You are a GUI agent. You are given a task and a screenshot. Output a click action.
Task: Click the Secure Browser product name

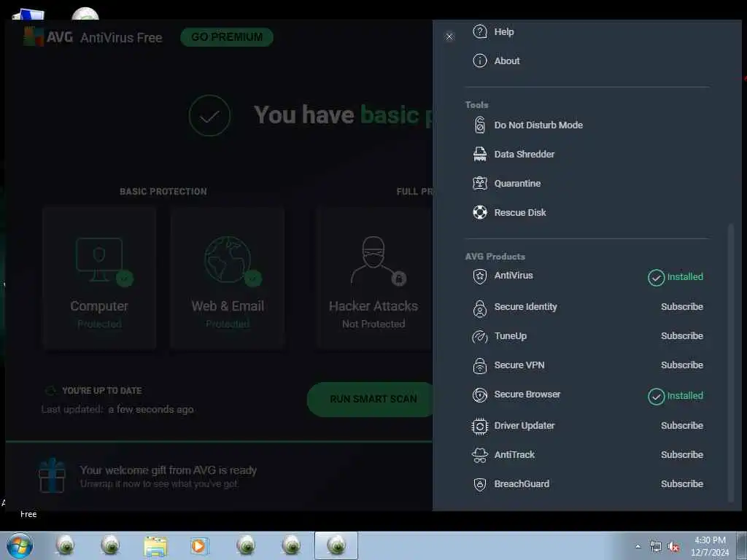coord(527,394)
